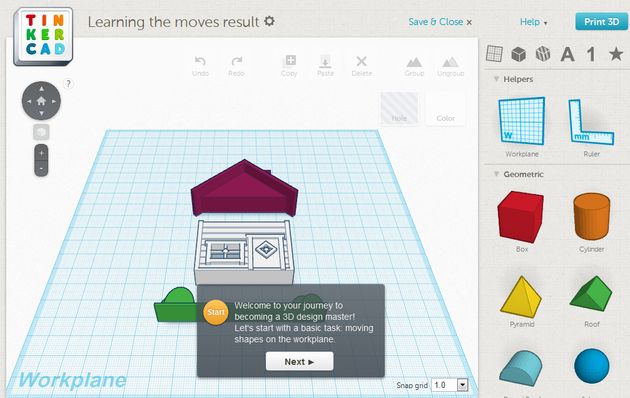This screenshot has width=630, height=398.
Task: Open the Color swatch picker
Action: 446,108
